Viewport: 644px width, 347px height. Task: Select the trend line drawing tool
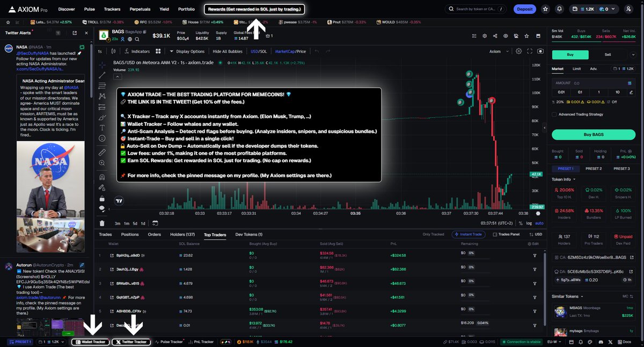102,75
